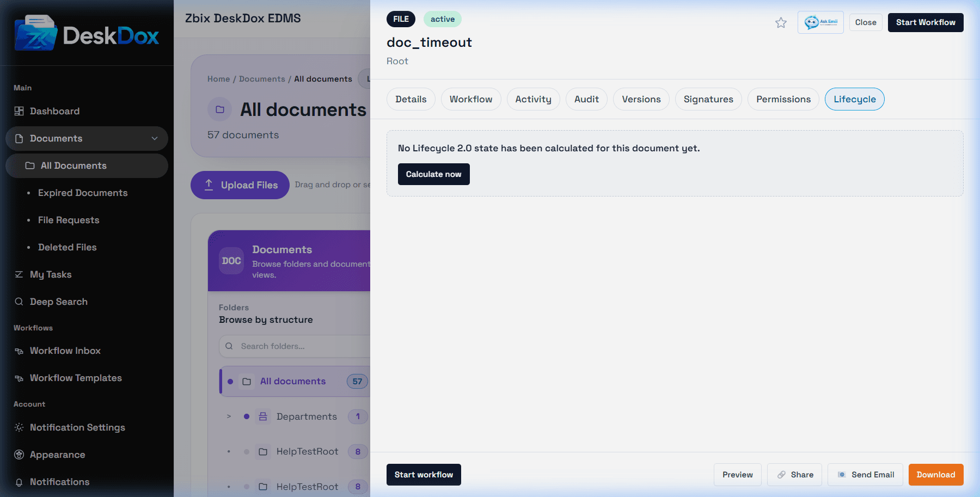Screen dimensions: 980x497
Task: Click the active status badge
Action: tap(443, 19)
